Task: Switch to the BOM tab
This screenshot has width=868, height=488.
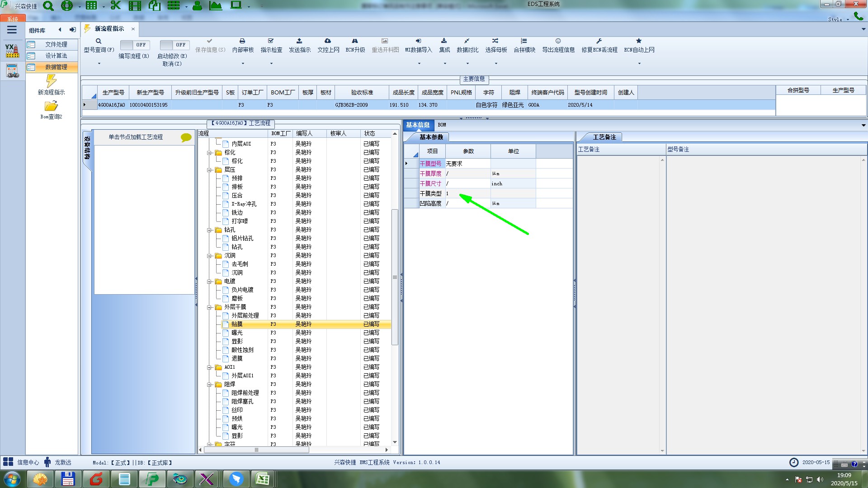Action: tap(442, 125)
